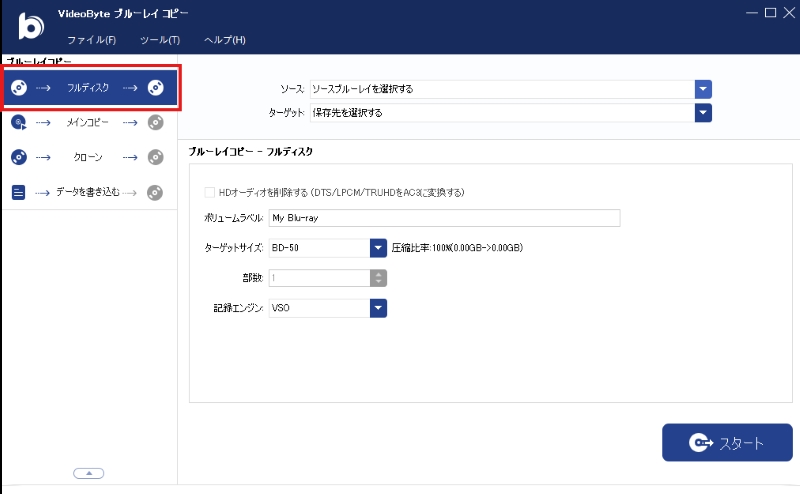Expand the ターゲット dropdown arrow
The height and width of the screenshot is (494, 800).
[x=703, y=113]
